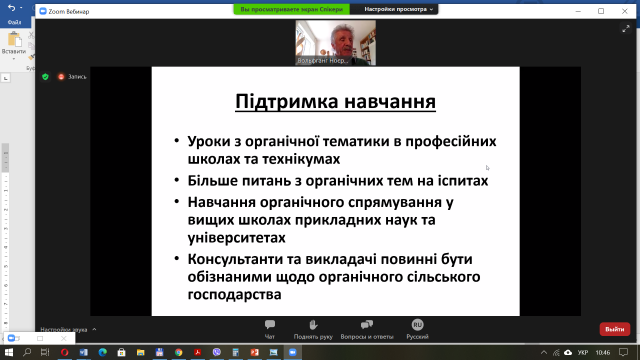Click the green encryption shield icon
The height and width of the screenshot is (360, 640).
(x=45, y=76)
